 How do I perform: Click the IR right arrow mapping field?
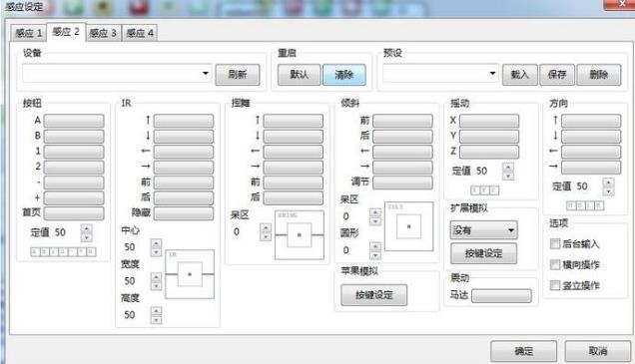click(184, 167)
